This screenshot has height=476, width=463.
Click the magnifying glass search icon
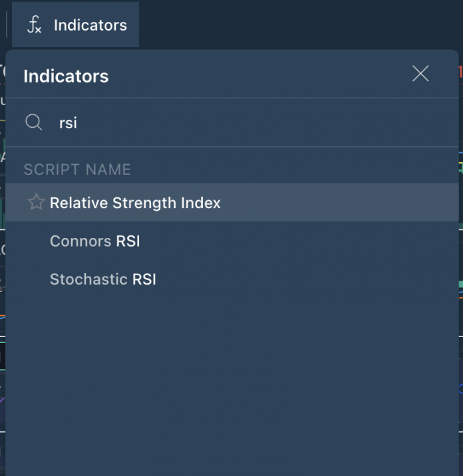click(x=33, y=122)
